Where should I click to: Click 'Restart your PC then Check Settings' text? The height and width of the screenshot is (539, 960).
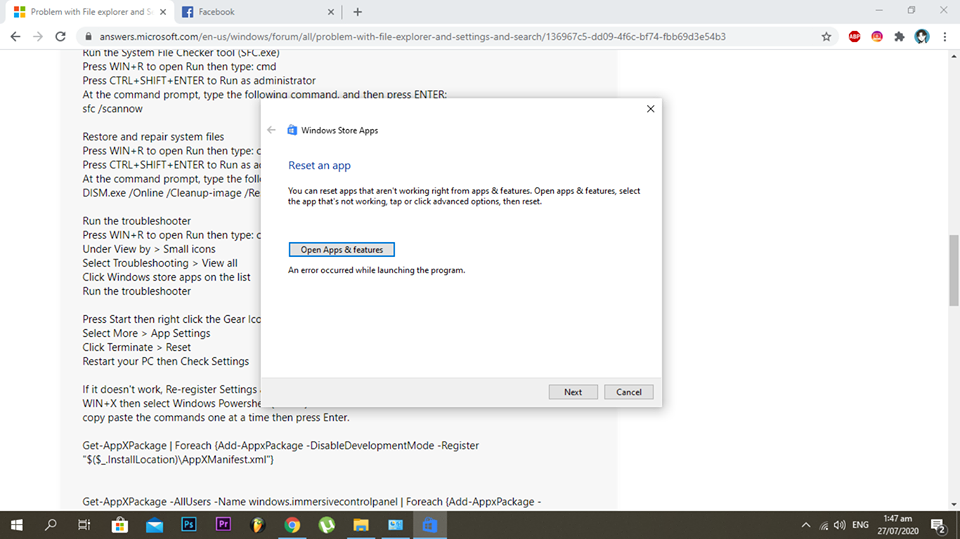(166, 361)
